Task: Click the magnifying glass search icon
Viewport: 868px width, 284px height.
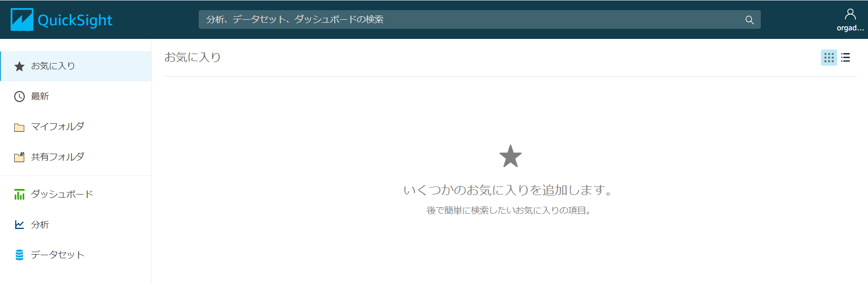Action: point(749,20)
